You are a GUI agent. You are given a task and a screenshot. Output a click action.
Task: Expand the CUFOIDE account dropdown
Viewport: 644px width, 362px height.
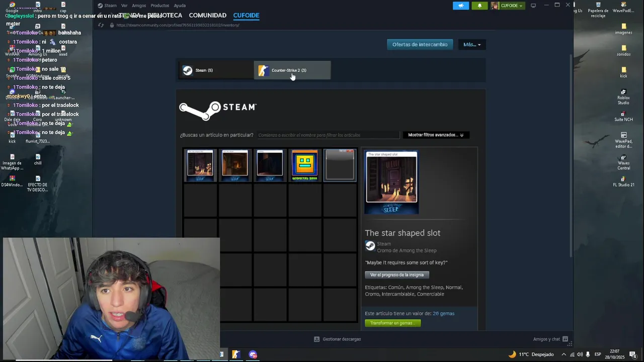(508, 6)
